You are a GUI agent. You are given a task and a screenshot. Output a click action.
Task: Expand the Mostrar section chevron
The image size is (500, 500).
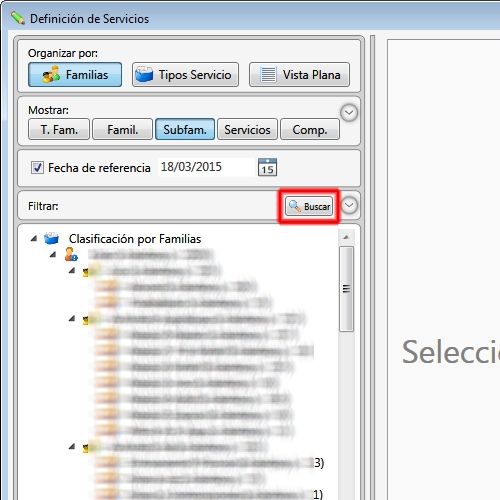click(349, 113)
